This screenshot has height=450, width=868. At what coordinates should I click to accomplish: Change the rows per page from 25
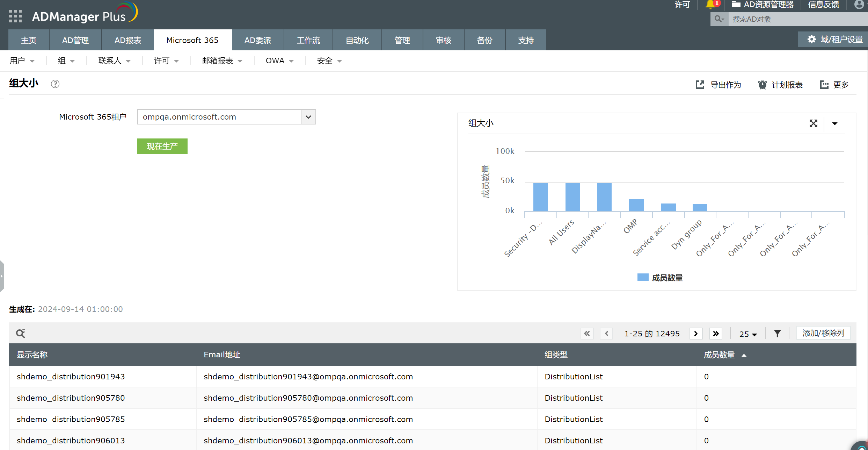748,334
